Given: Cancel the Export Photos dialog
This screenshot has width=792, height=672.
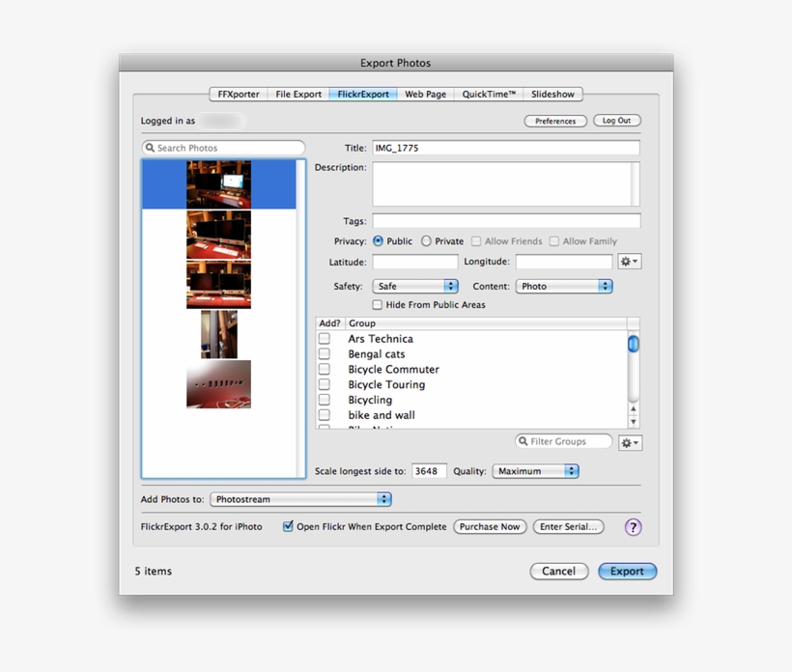Looking at the screenshot, I should point(558,571).
